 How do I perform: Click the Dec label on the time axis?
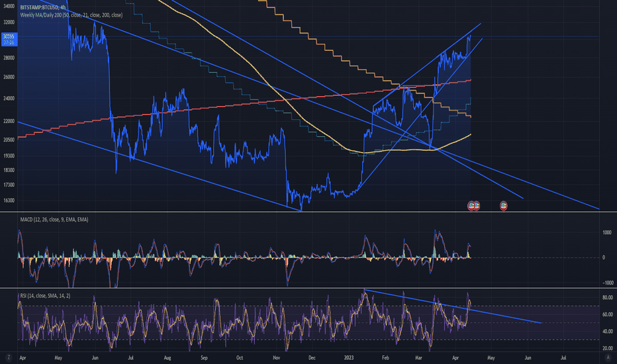tap(312, 357)
